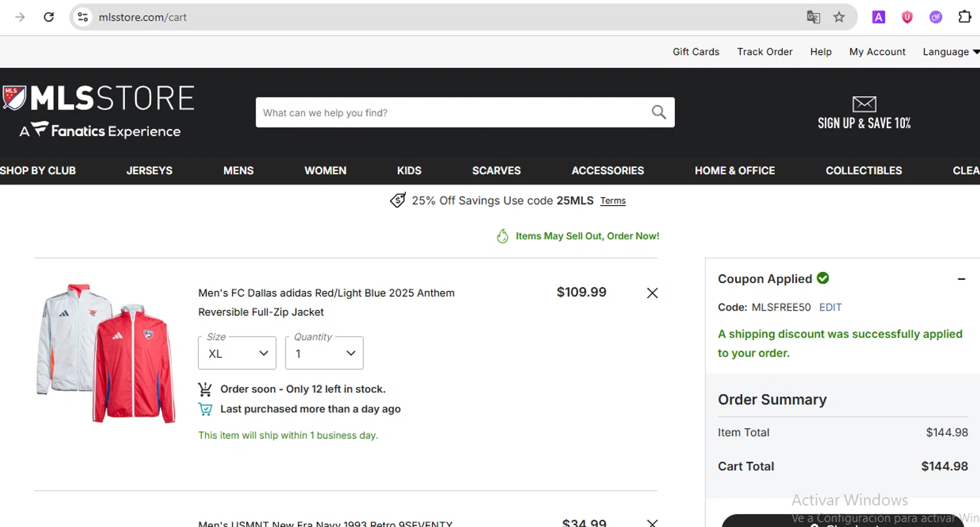Open the WOMEN menu

point(325,171)
